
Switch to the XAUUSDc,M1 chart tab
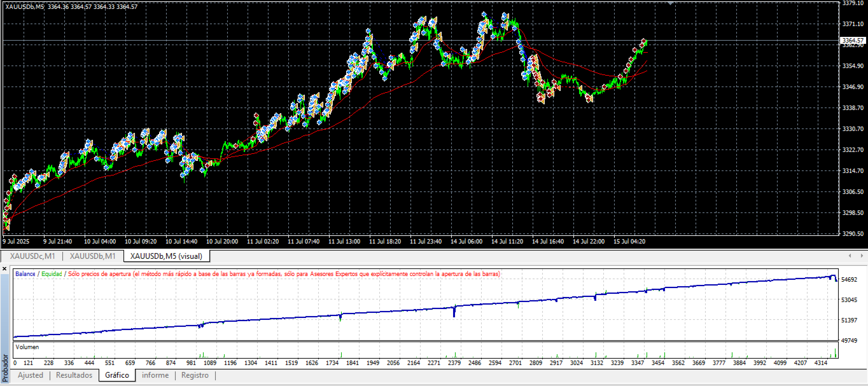32,256
